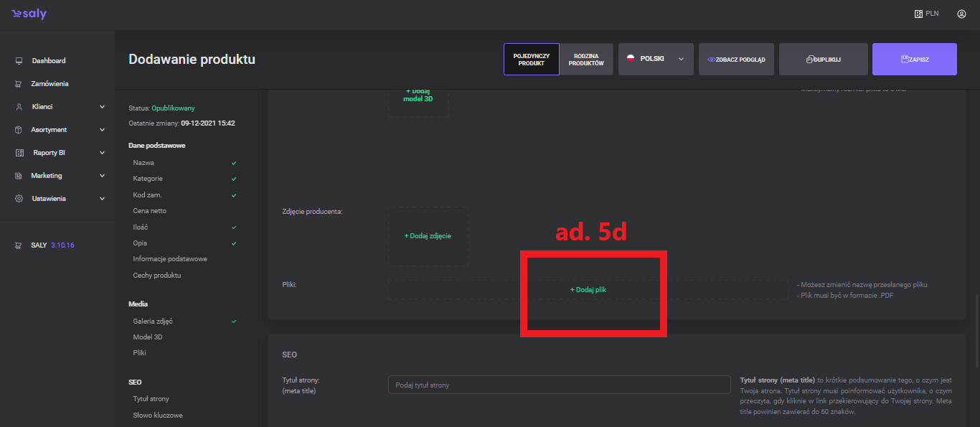Click the Asortyment box icon
The width and height of the screenshot is (980, 427).
point(19,130)
